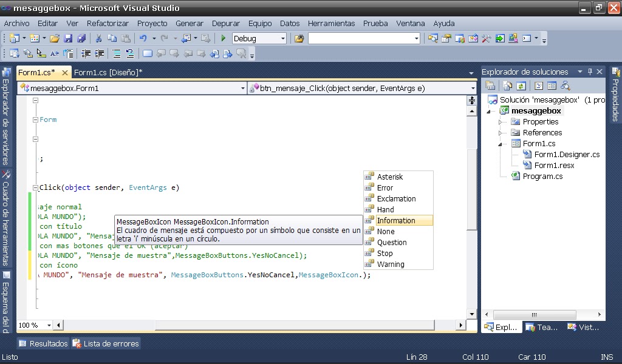Viewport: 622px width, 364px height.
Task: Click the Properties icon in Solution Explorer toolbar
Action: pos(490,86)
